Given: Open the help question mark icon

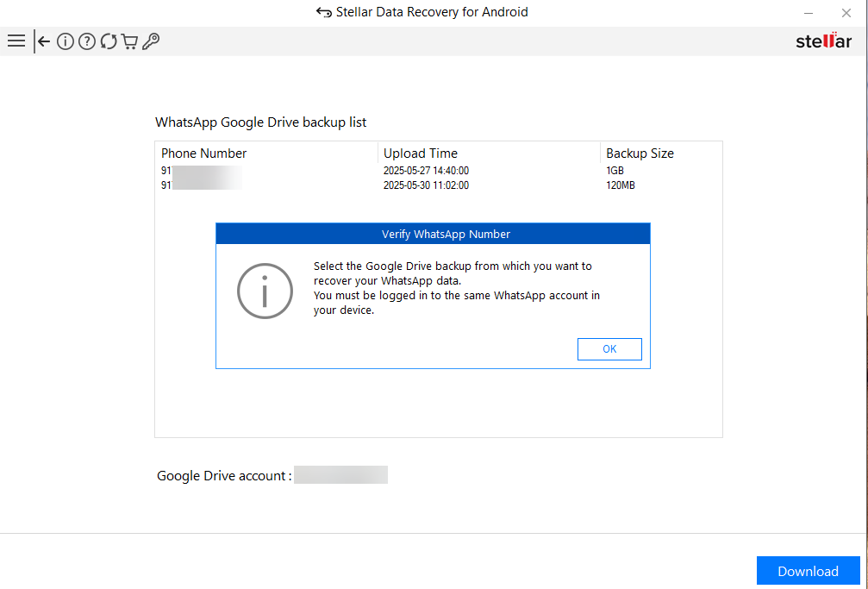Looking at the screenshot, I should click(x=86, y=41).
